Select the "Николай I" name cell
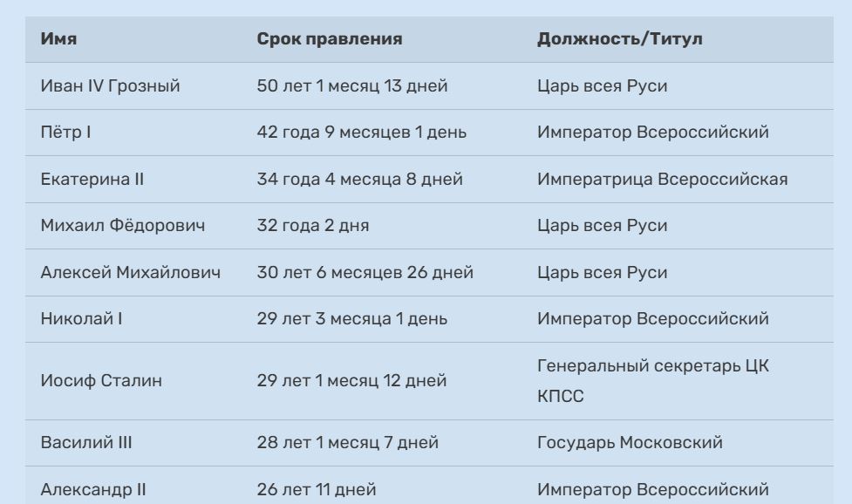This screenshot has width=852, height=504. pos(81,318)
